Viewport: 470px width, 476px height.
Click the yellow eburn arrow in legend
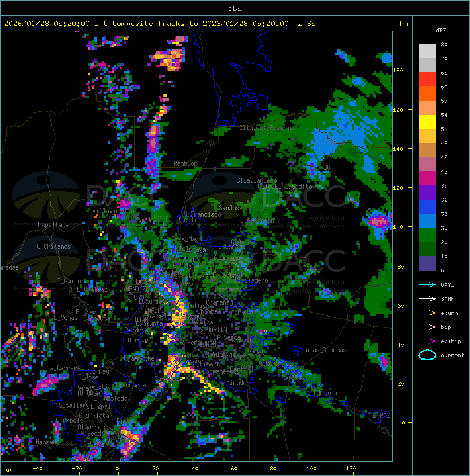[427, 313]
